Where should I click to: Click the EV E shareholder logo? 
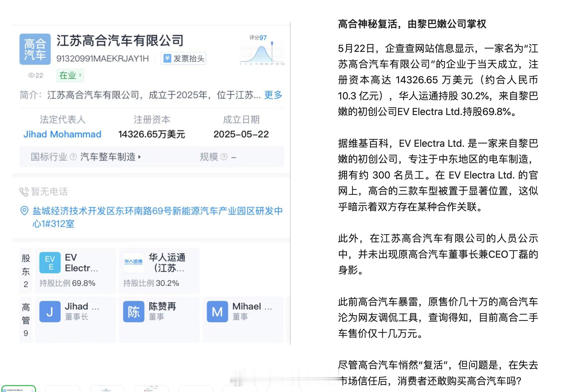point(50,263)
